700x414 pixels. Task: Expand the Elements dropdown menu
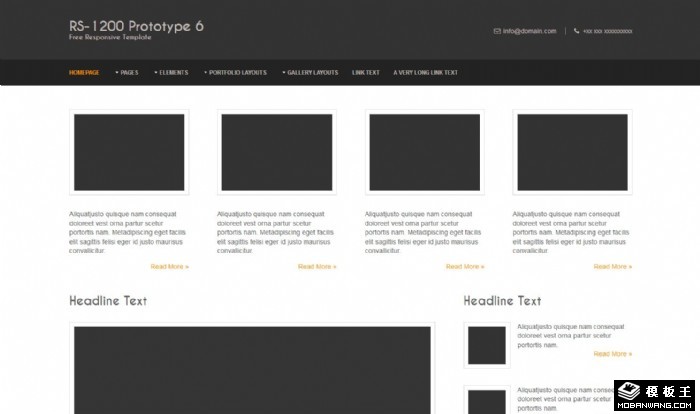pos(171,72)
